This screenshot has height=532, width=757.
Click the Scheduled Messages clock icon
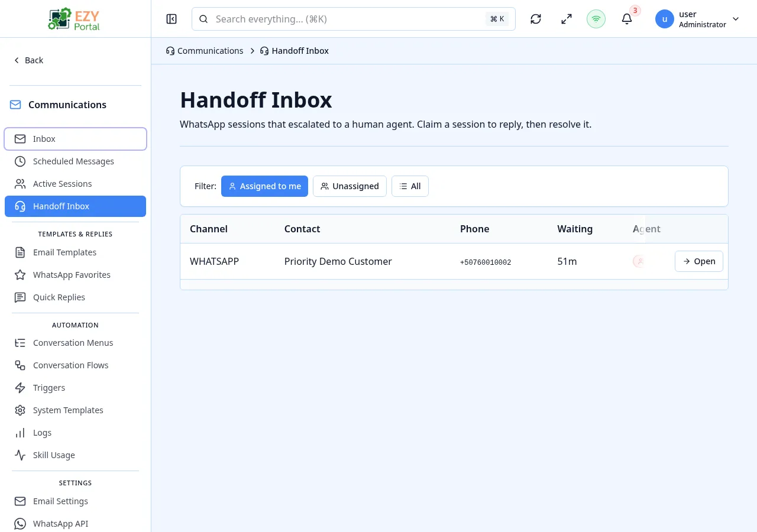click(x=20, y=161)
